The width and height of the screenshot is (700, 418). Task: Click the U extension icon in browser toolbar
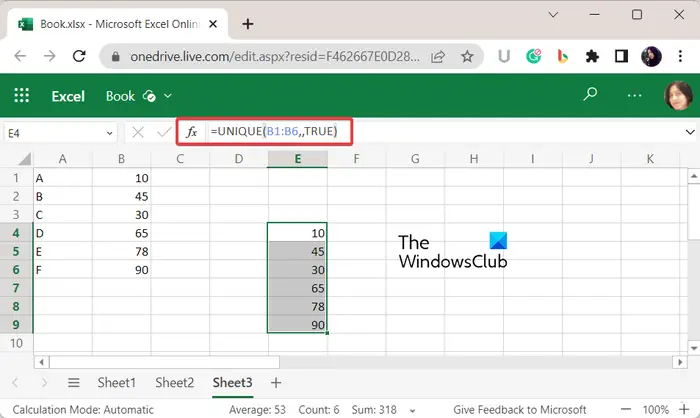(x=504, y=56)
